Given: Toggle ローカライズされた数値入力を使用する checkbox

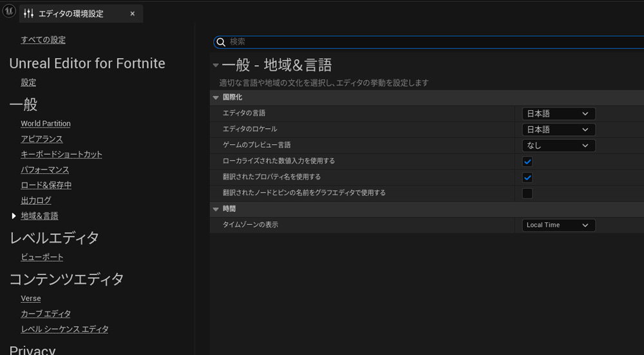Looking at the screenshot, I should (x=527, y=162).
